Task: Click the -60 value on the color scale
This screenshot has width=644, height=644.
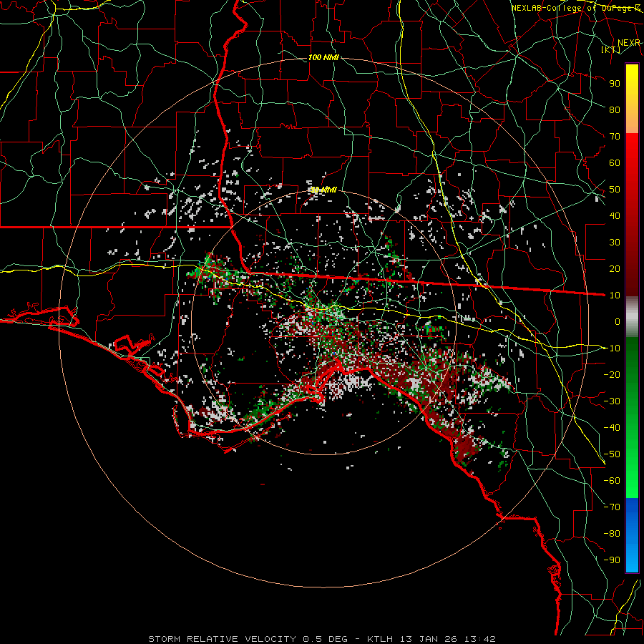Action: pyautogui.click(x=612, y=481)
